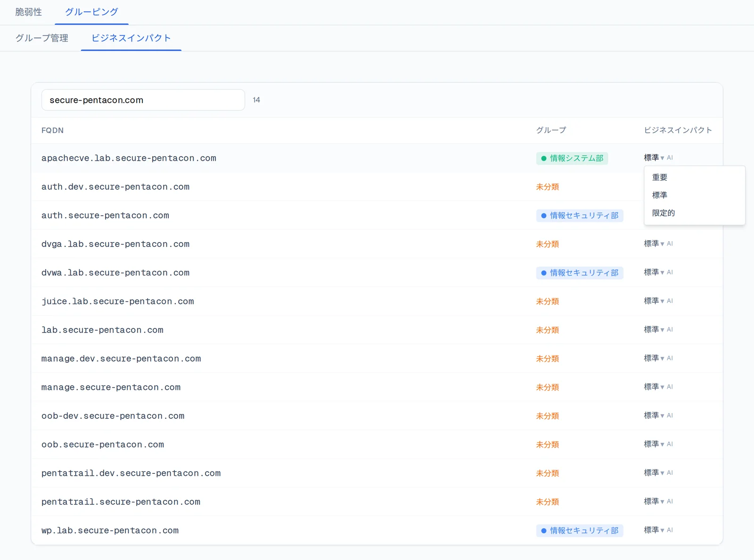Viewport: 754px width, 560px height.
Task: Click 情報セキュリティ部 tag on dvwa.lab row
Action: [580, 273]
